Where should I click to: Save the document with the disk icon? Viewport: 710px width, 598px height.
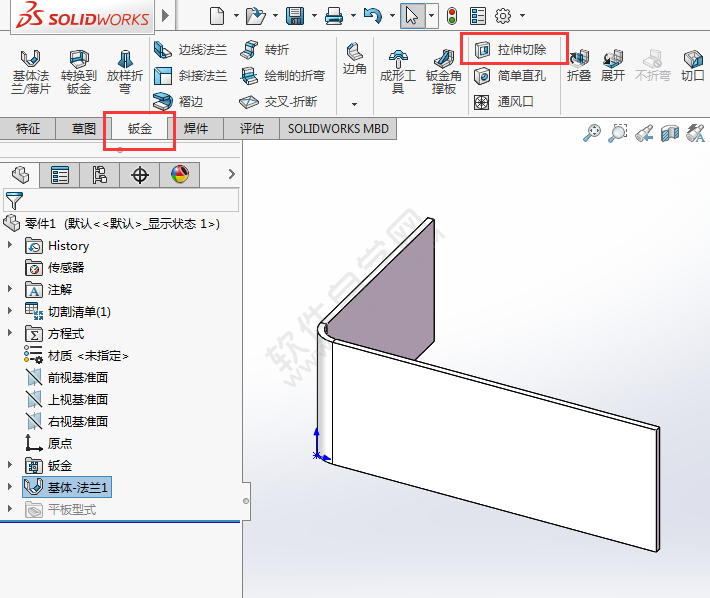[x=295, y=16]
